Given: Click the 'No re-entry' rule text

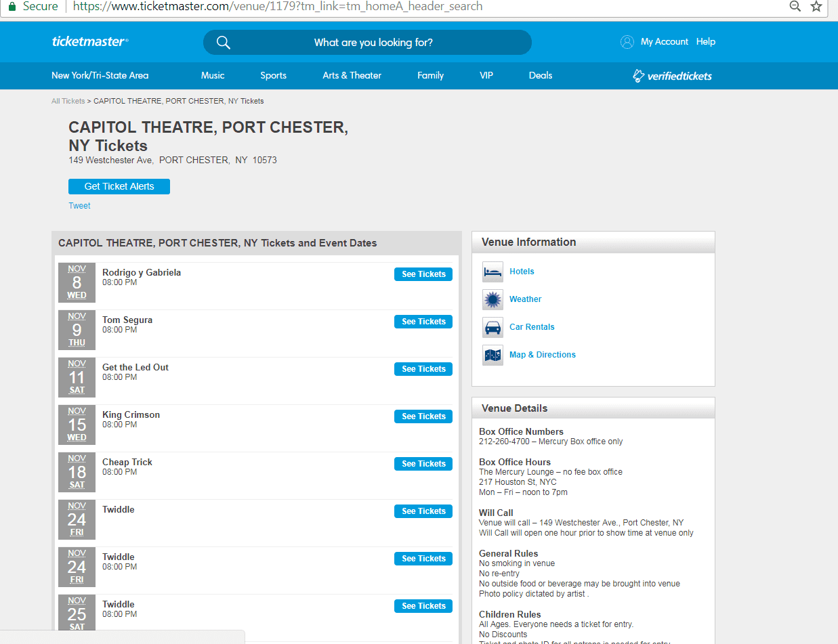Looking at the screenshot, I should click(501, 574).
